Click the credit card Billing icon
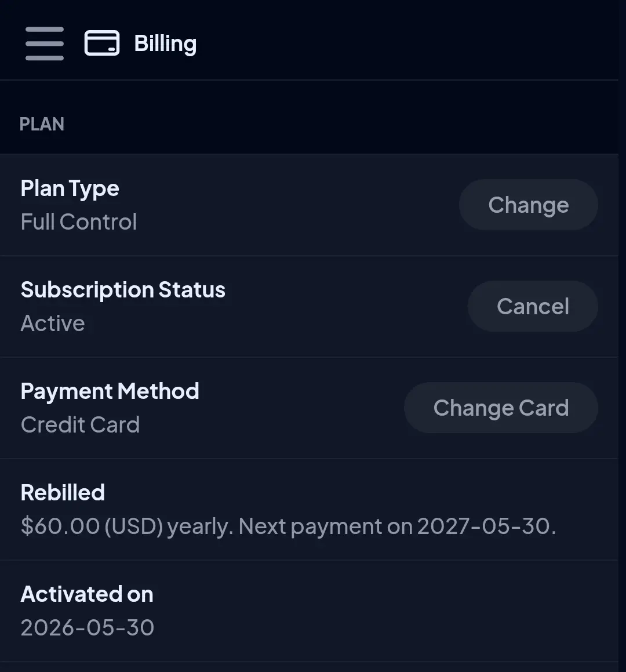This screenshot has height=672, width=626. click(102, 43)
